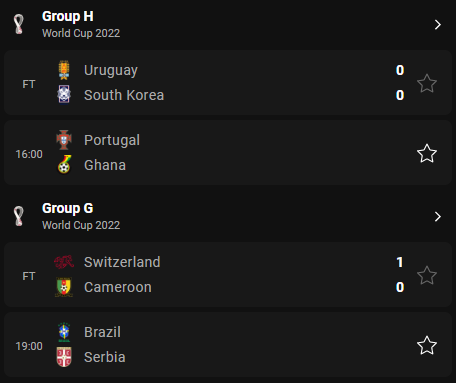Click the Uruguay team crest

click(x=64, y=70)
